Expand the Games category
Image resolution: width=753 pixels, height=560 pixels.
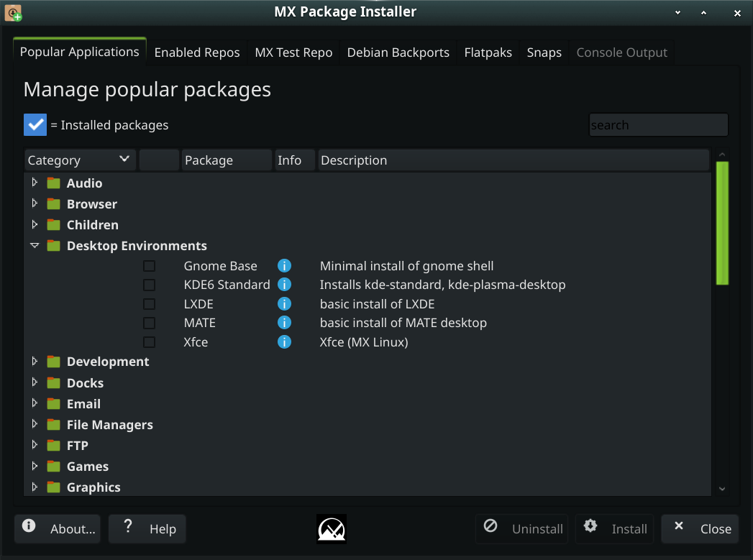pos(35,466)
